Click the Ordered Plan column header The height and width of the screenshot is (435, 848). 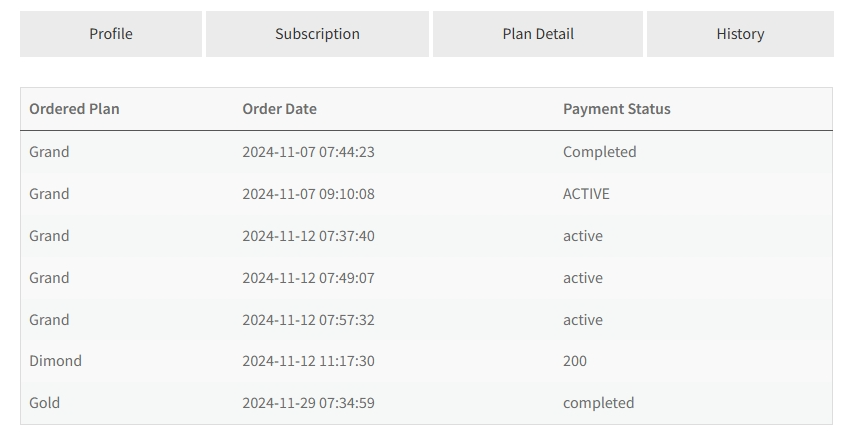tap(74, 109)
